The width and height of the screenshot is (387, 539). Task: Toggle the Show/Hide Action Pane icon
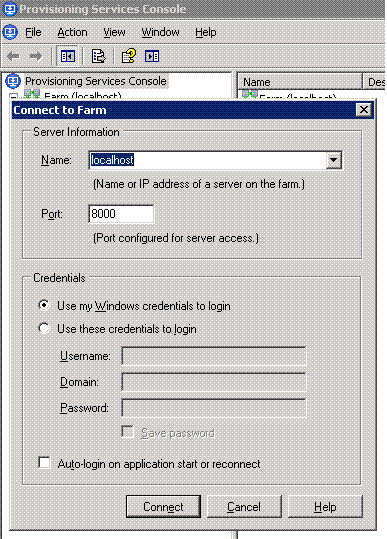152,56
